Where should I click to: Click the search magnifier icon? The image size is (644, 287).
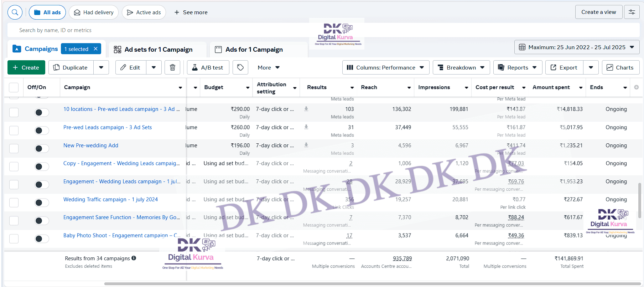pyautogui.click(x=15, y=12)
